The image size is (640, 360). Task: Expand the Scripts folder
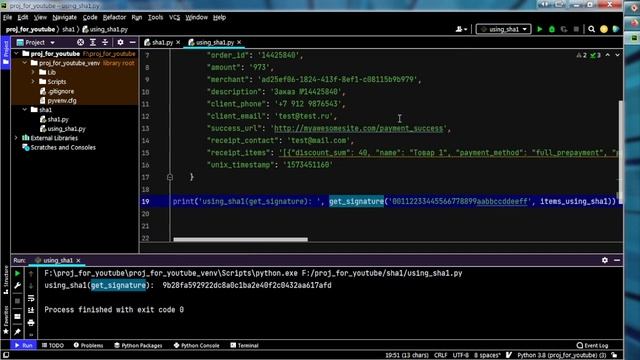(x=33, y=82)
